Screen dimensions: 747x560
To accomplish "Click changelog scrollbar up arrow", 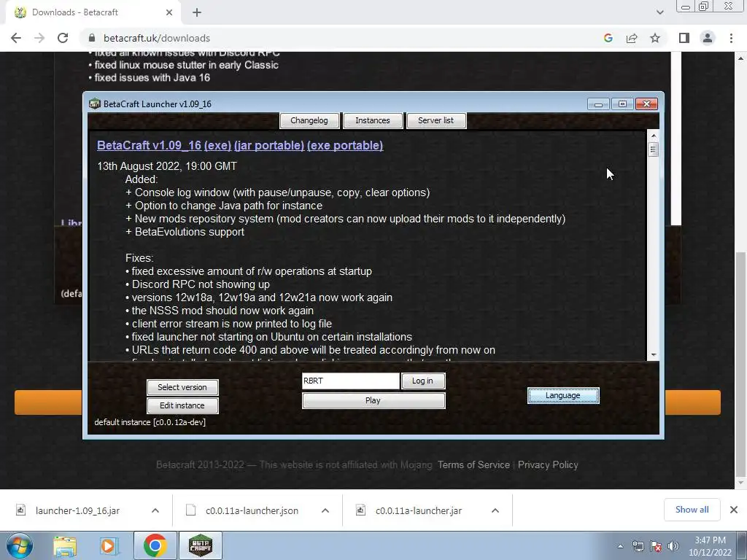I will (x=654, y=136).
